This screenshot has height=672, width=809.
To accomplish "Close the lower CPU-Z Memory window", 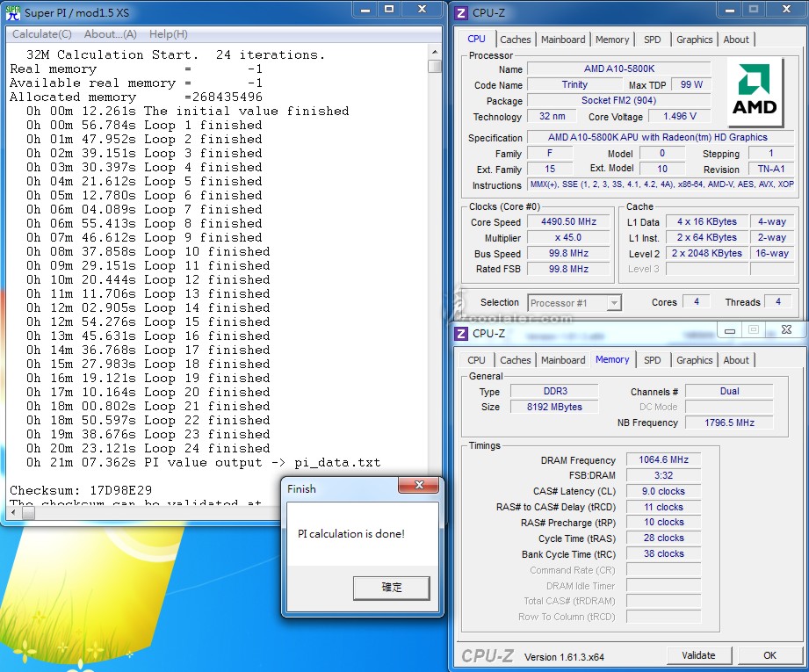I will click(x=786, y=330).
